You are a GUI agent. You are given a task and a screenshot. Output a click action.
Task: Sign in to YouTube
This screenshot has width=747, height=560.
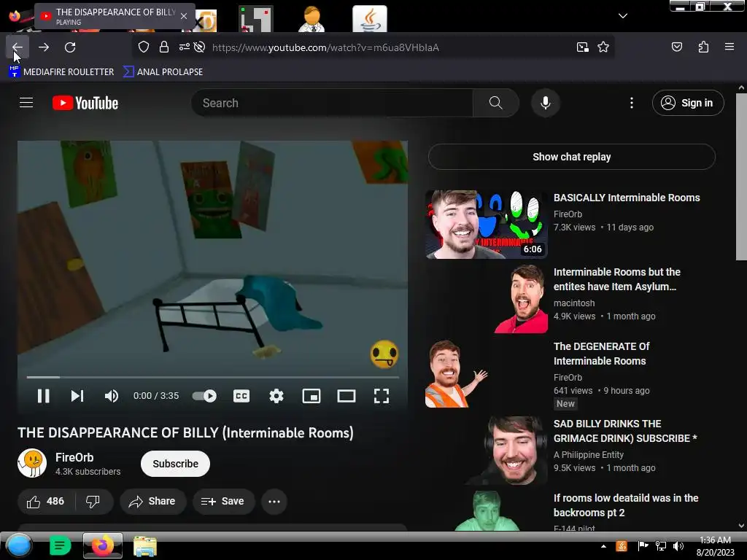point(688,103)
